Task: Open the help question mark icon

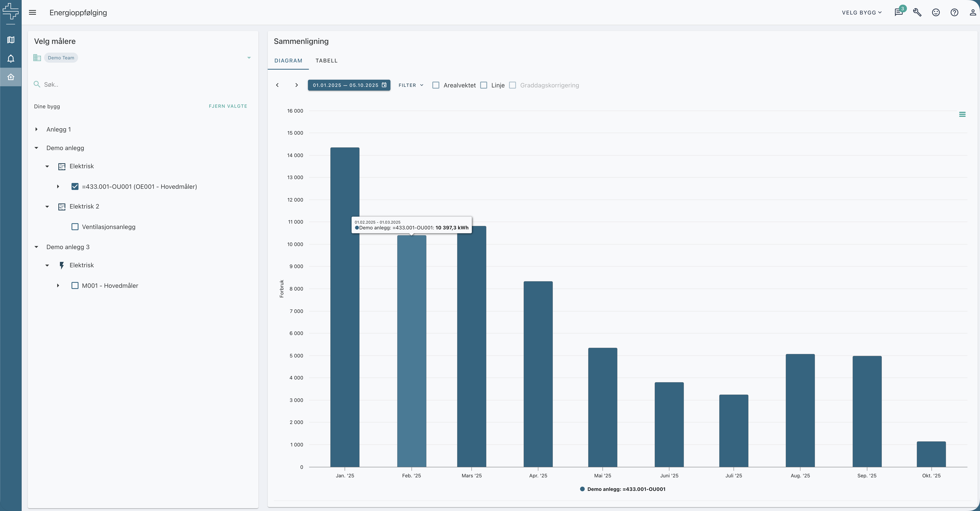Action: tap(954, 13)
